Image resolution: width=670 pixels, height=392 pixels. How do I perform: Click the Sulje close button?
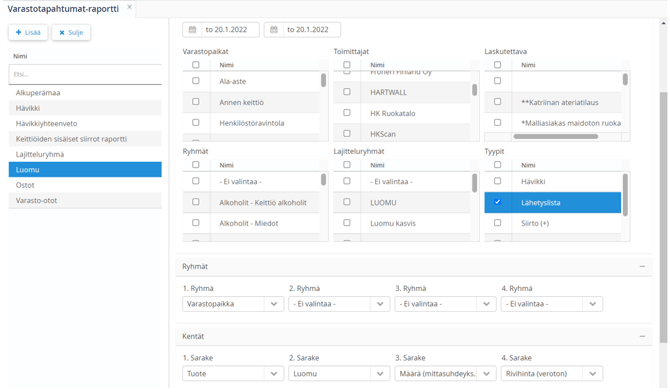[x=71, y=32]
